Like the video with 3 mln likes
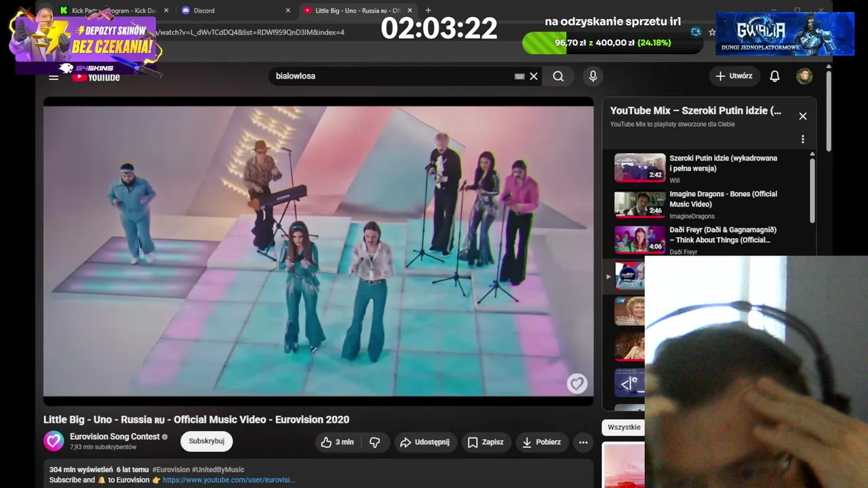Screen dimensions: 868x488 coord(338,442)
